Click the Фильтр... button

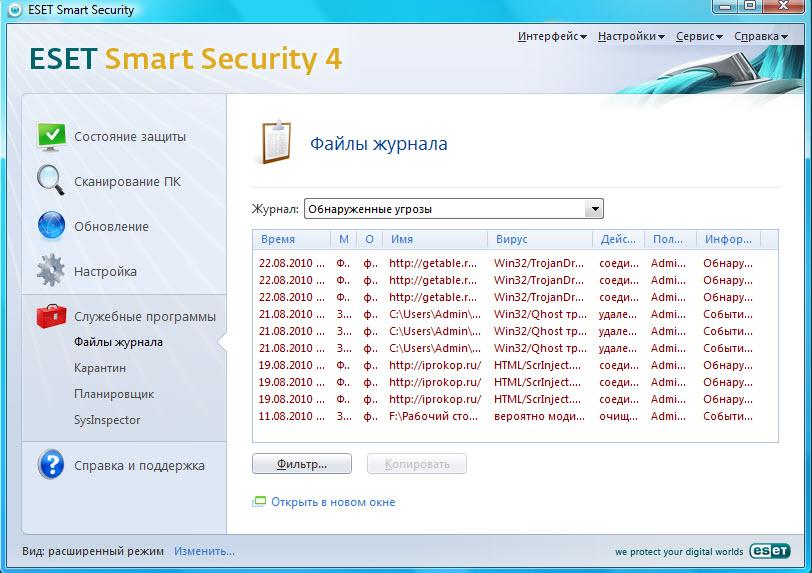pos(302,464)
